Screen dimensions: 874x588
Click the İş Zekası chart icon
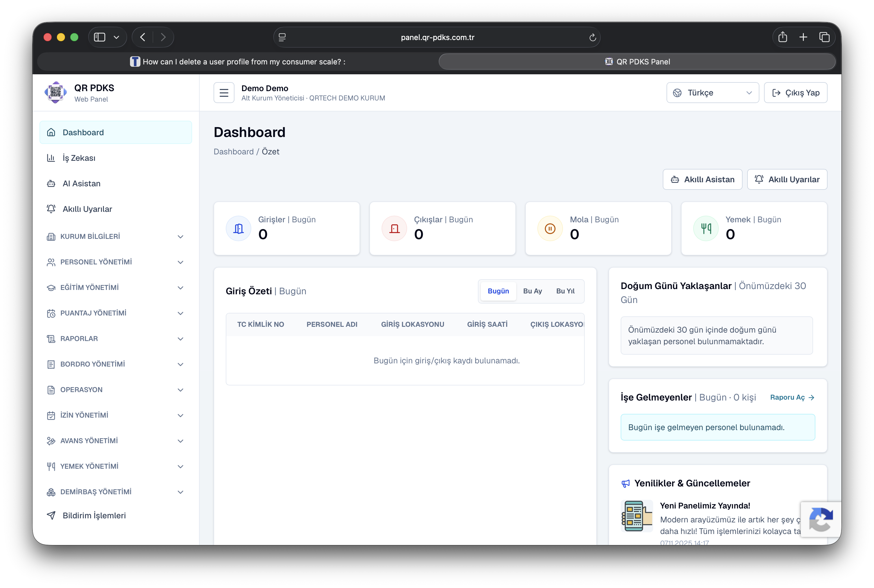click(51, 158)
